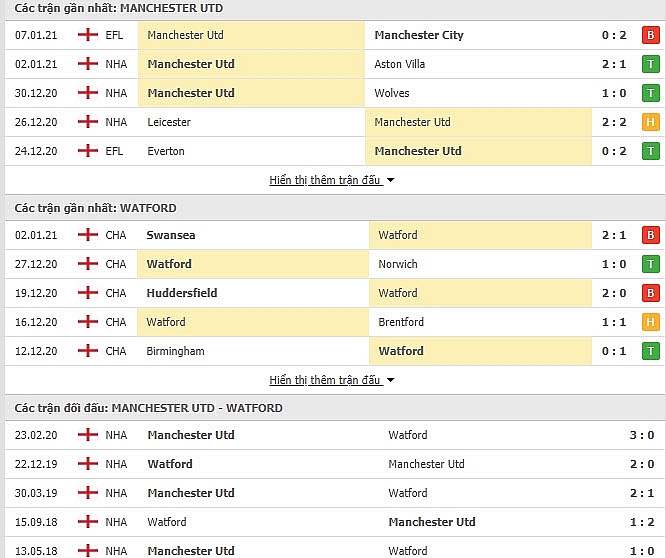This screenshot has height=558, width=666.
Task: Click the red B badge for Manchester City match
Action: click(x=650, y=35)
